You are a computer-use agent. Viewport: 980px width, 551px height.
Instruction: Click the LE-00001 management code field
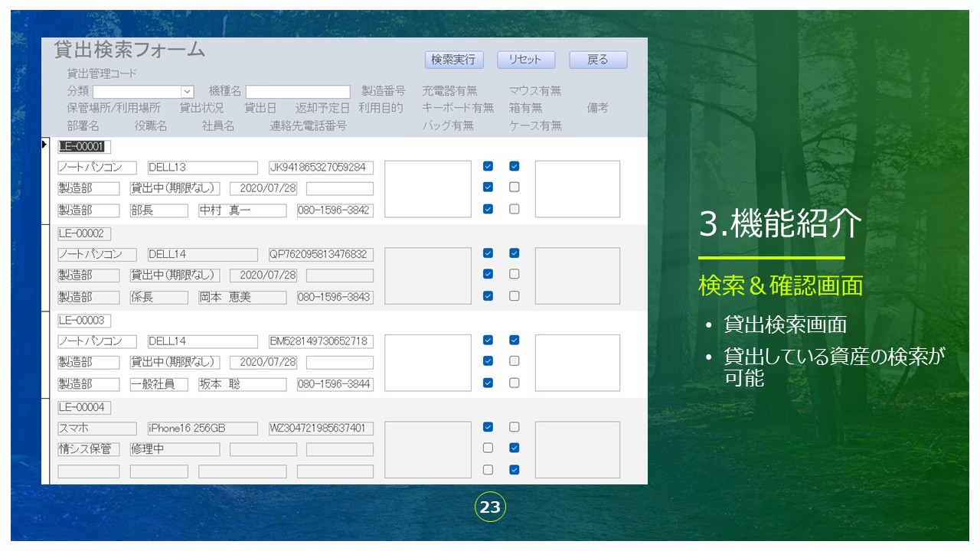click(x=85, y=147)
